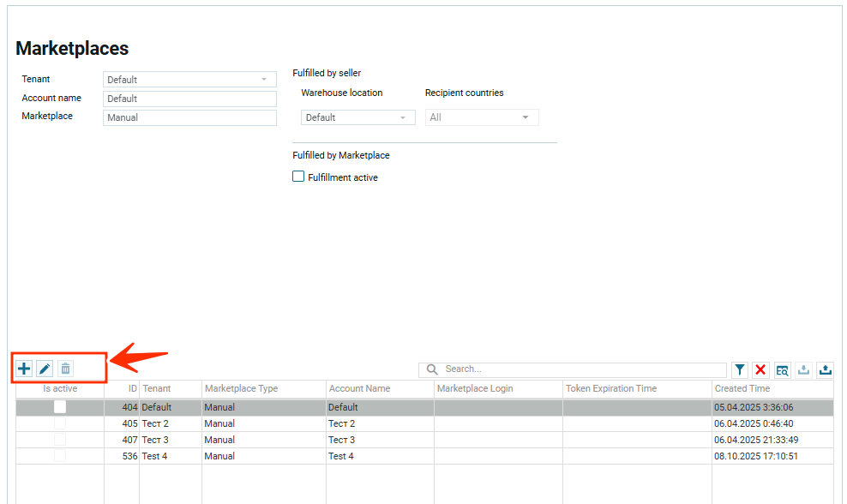Clear filters with the red X icon
The height and width of the screenshot is (504, 847).
(x=760, y=370)
